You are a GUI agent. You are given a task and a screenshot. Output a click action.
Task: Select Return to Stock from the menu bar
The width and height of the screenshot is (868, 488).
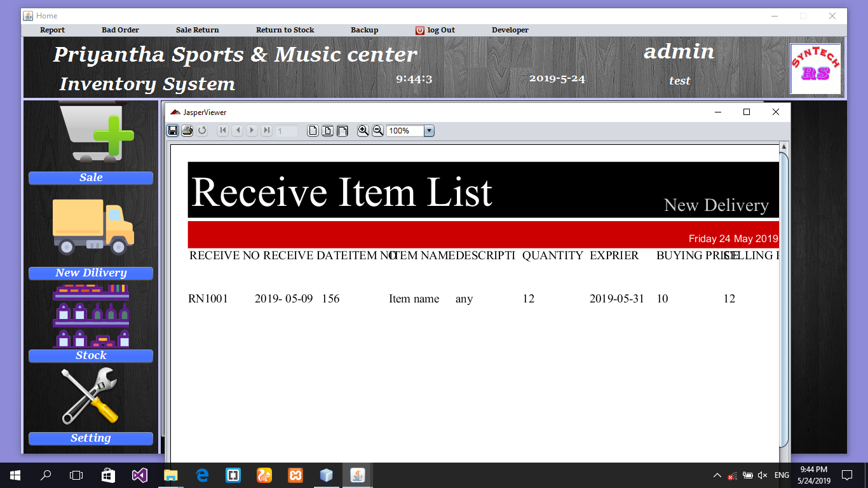[285, 30]
